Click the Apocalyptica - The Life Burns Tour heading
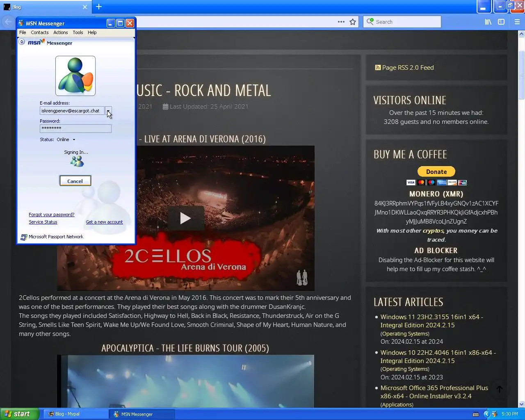 [185, 348]
